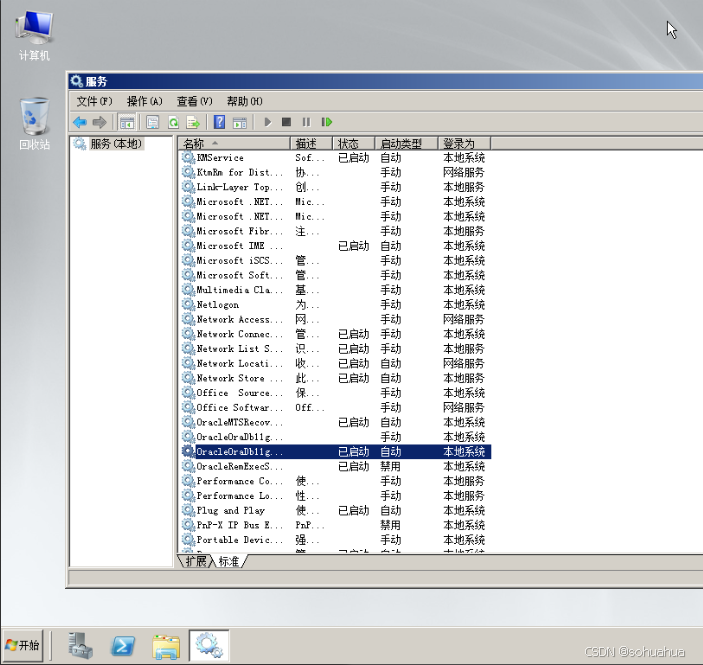Select the PnP-X IP Bus E... service
The image size is (703, 665).
point(336,526)
